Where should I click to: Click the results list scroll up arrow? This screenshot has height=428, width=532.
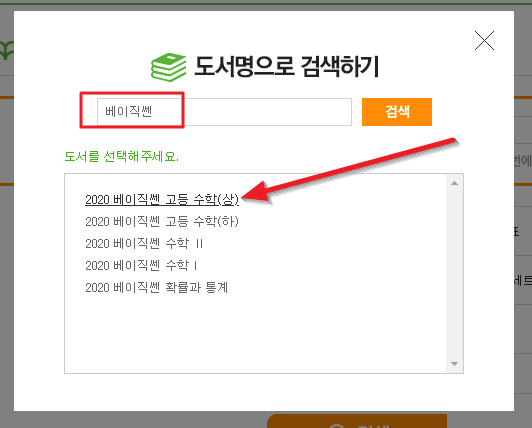454,183
